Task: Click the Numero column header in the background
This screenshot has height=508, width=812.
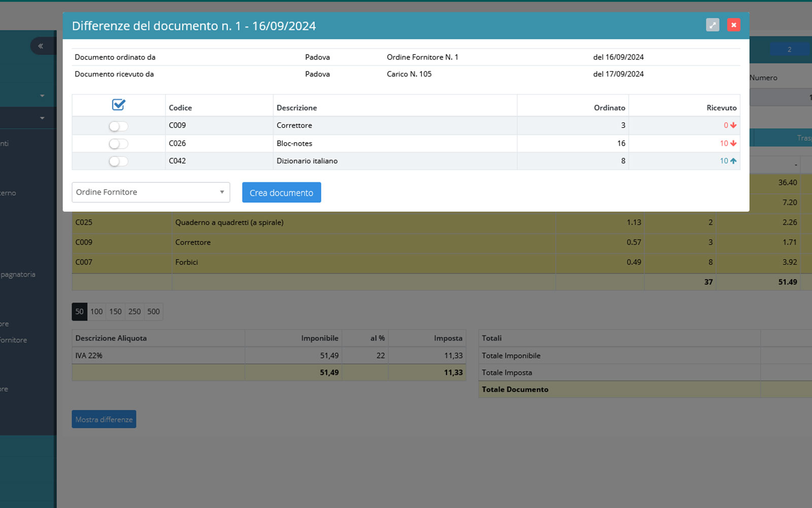Action: [763, 78]
